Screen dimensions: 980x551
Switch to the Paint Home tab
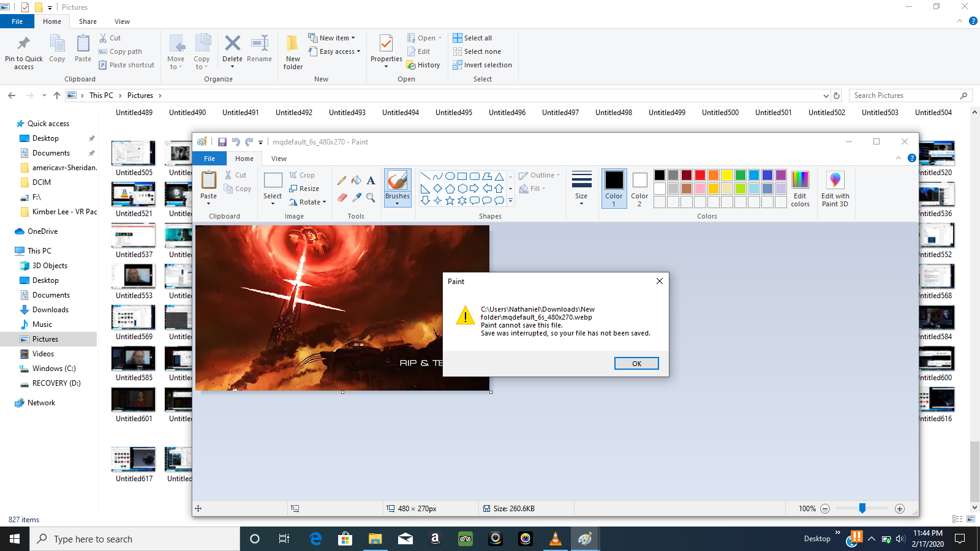pyautogui.click(x=244, y=159)
